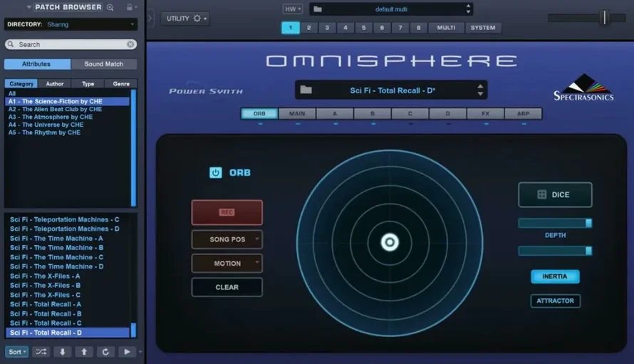Switch to Attributes browsing mode
The width and height of the screenshot is (634, 364).
[37, 64]
